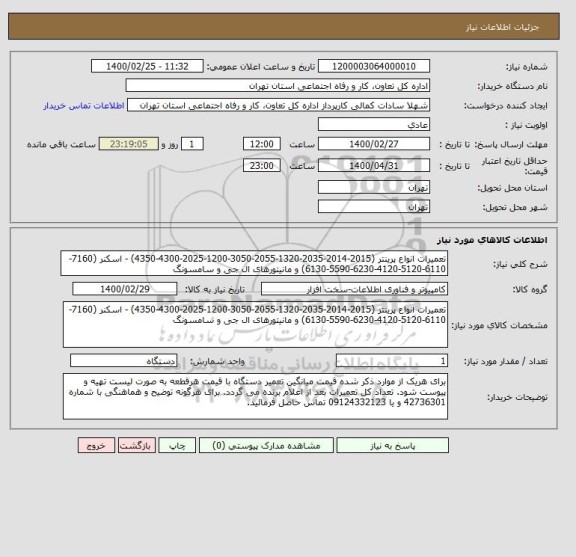The width and height of the screenshot is (576, 557).
Task: Click the label تعداد / مقدار مورد نیاز
Action: tap(505, 362)
